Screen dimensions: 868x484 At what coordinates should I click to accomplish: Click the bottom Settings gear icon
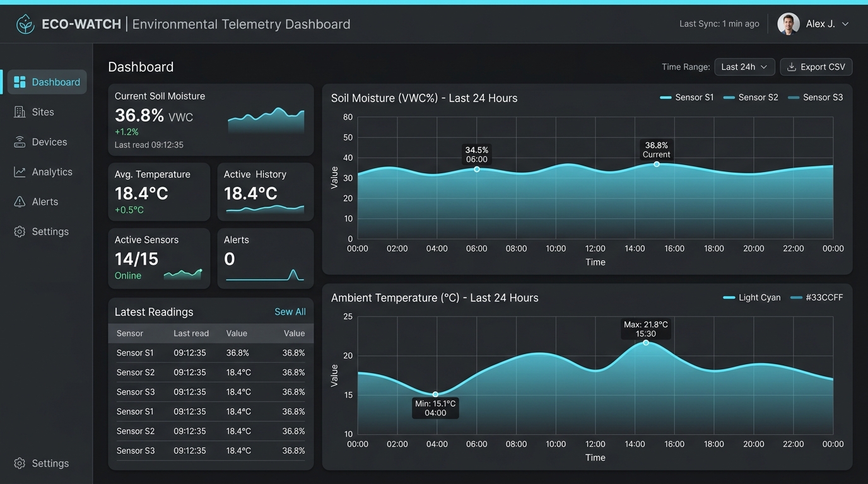(x=20, y=463)
